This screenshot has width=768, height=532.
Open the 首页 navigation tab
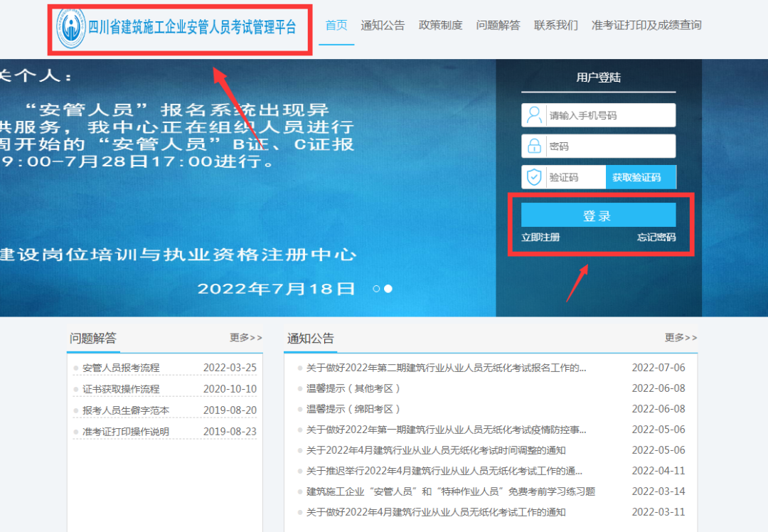coord(336,26)
